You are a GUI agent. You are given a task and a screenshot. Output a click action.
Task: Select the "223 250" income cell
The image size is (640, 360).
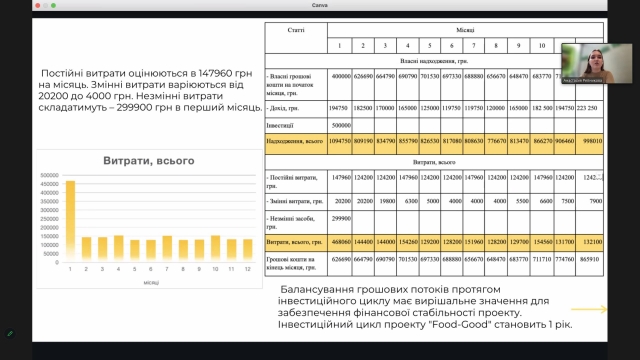(x=589, y=108)
